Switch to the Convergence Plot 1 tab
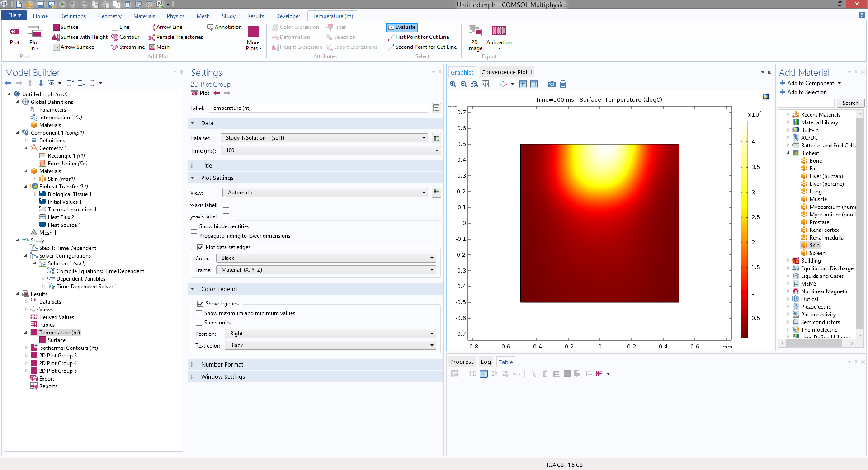The image size is (868, 470). click(506, 72)
